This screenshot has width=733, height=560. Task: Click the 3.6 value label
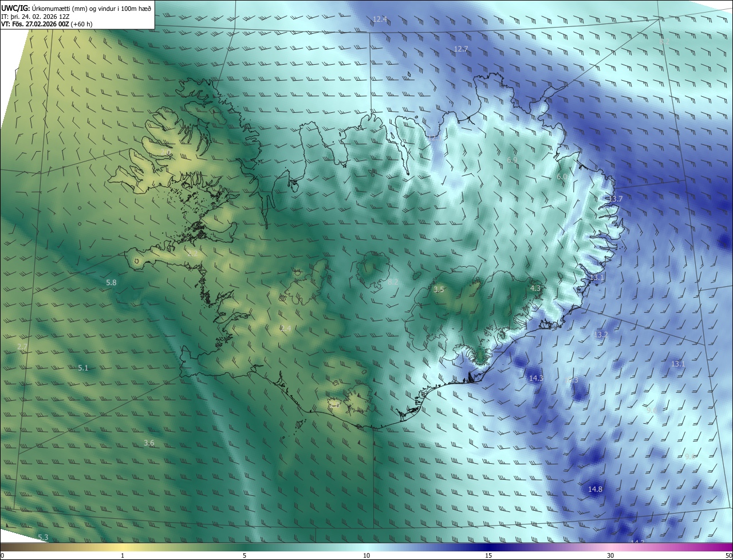coord(149,443)
